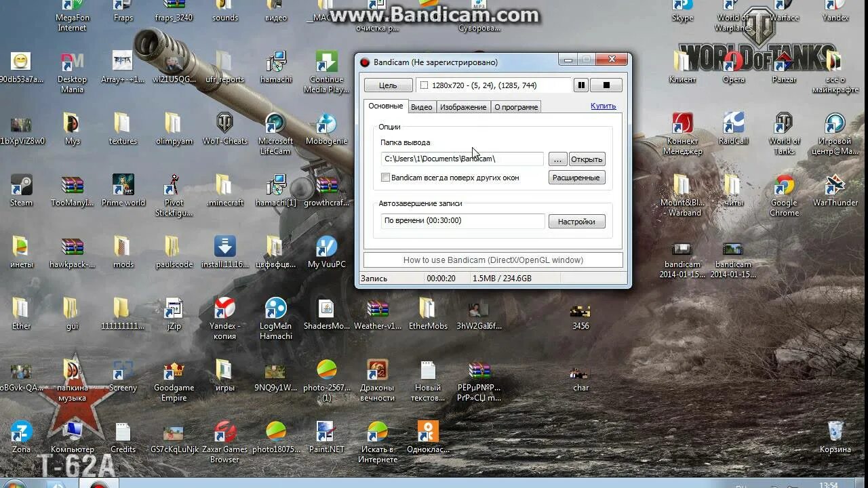Click the По времени (00:30:00) field
The width and height of the screenshot is (868, 488).
462,221
